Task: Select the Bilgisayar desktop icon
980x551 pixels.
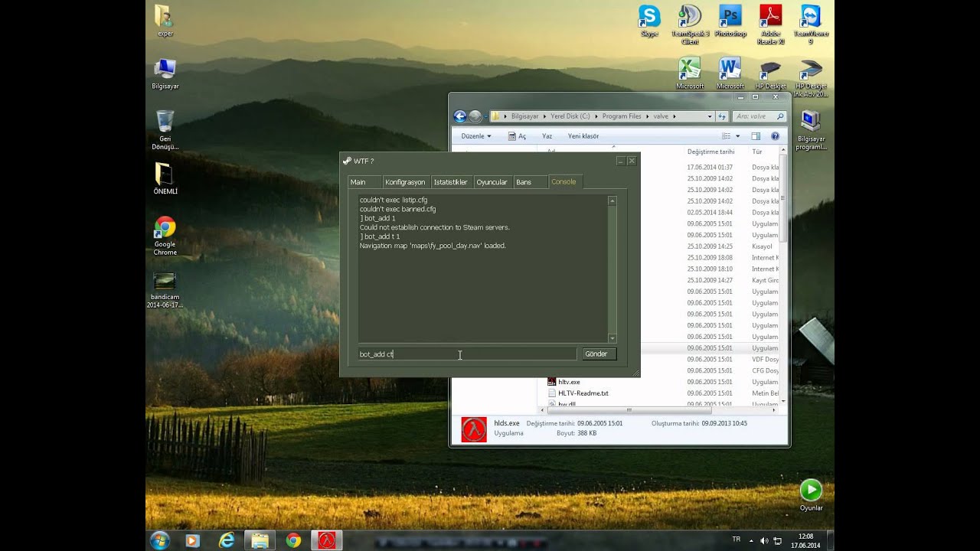Action: [x=165, y=73]
